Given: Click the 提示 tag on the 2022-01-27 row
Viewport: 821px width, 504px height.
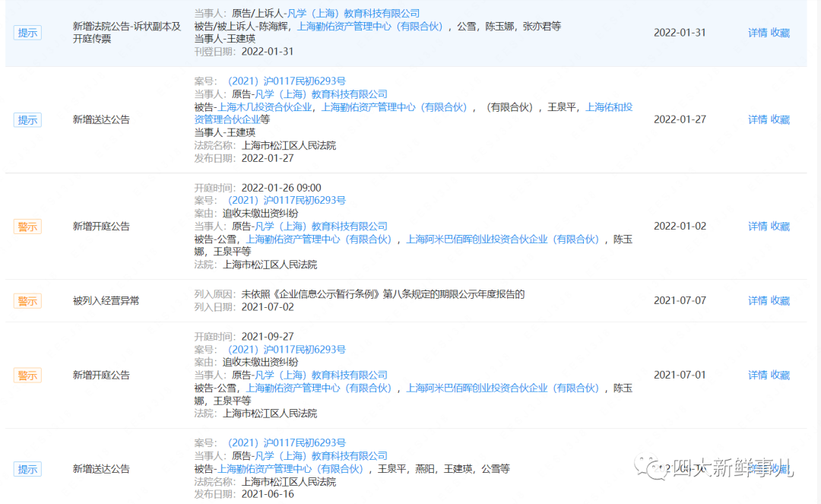Looking at the screenshot, I should 27,120.
